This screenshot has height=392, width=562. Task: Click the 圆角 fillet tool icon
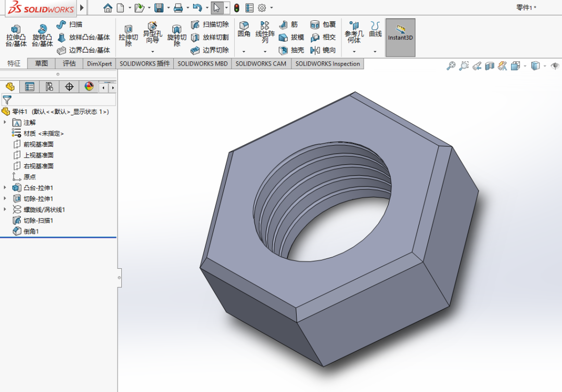(244, 29)
